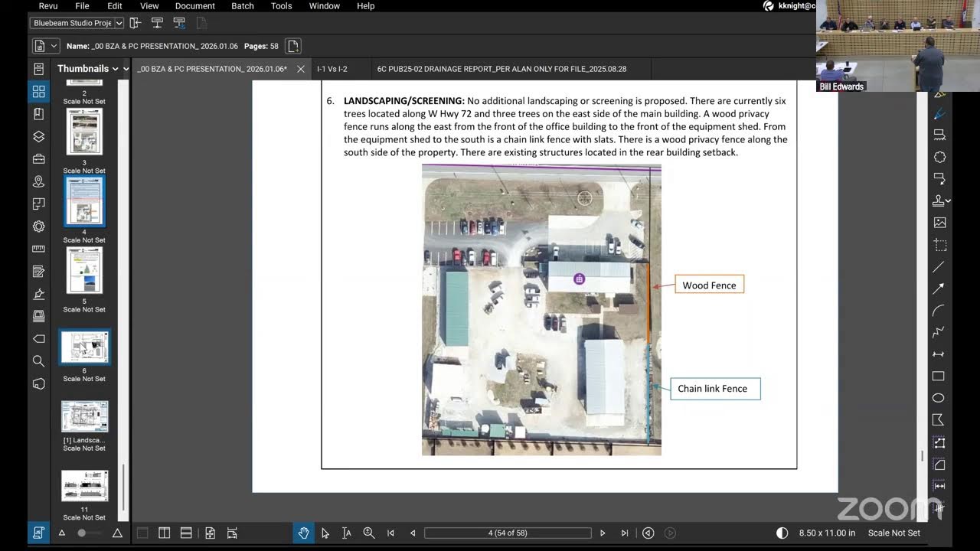This screenshot has height=551, width=980.
Task: Select the Rectangle markup tool
Action: (939, 377)
